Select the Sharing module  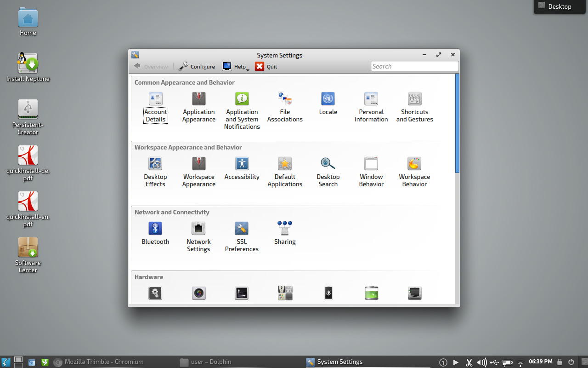pyautogui.click(x=285, y=233)
